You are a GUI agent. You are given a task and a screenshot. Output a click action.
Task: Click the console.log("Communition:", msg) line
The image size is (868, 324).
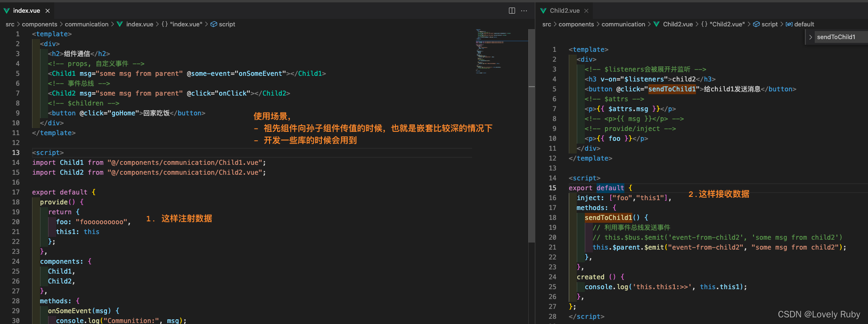pos(121,321)
